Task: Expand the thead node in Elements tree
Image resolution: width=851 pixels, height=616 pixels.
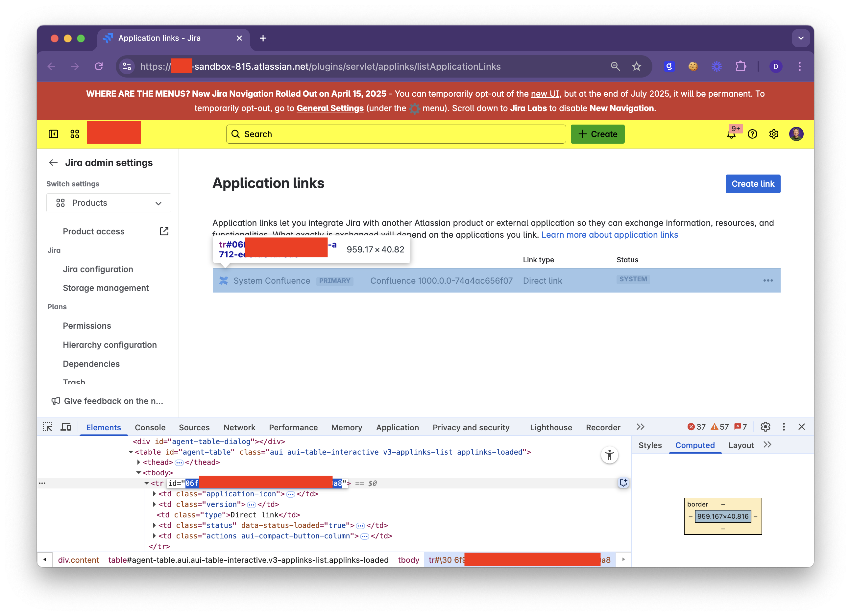Action: click(138, 462)
